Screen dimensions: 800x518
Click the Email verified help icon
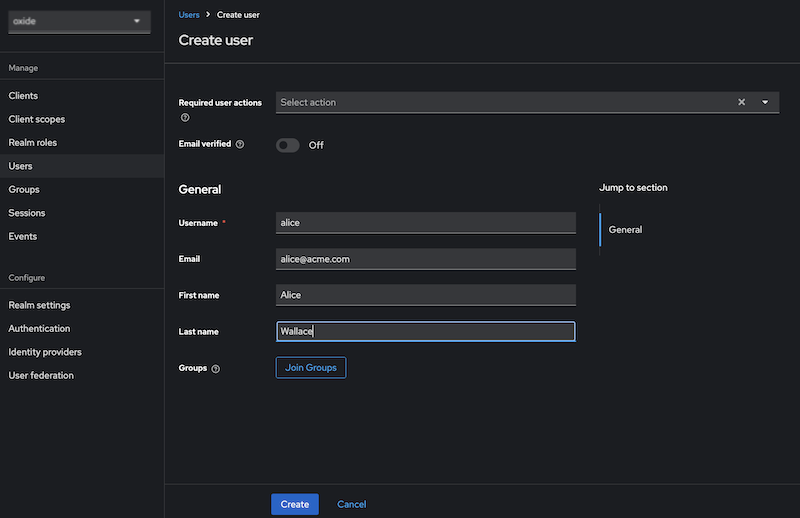(240, 145)
